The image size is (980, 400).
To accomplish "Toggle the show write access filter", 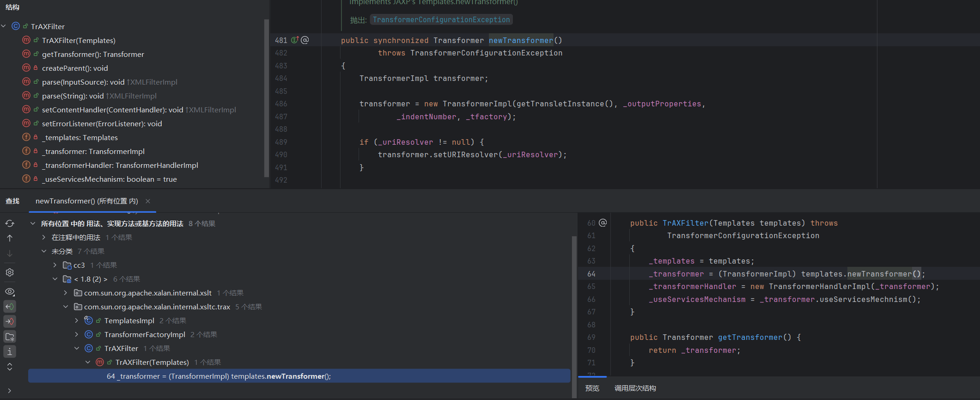I will pos(10,321).
